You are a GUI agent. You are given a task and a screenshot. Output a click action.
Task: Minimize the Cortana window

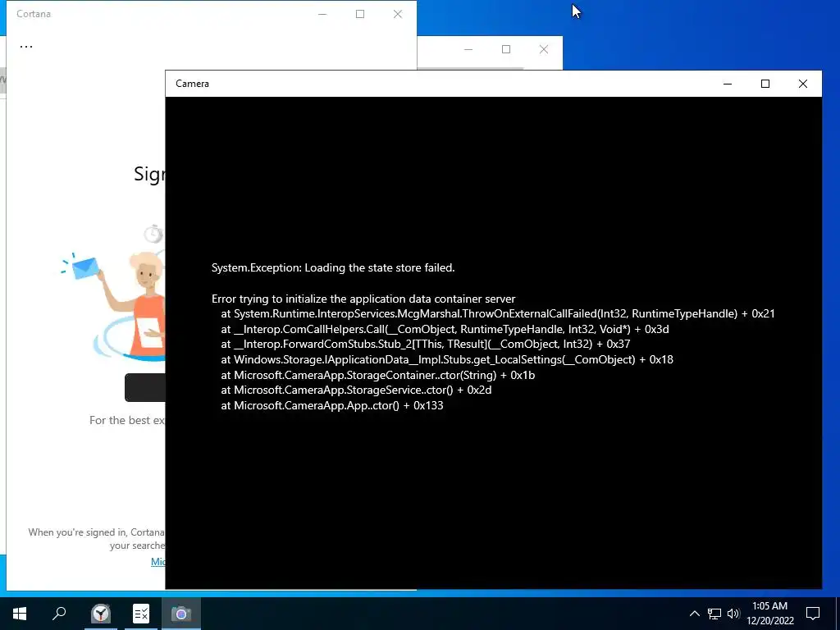click(x=322, y=14)
